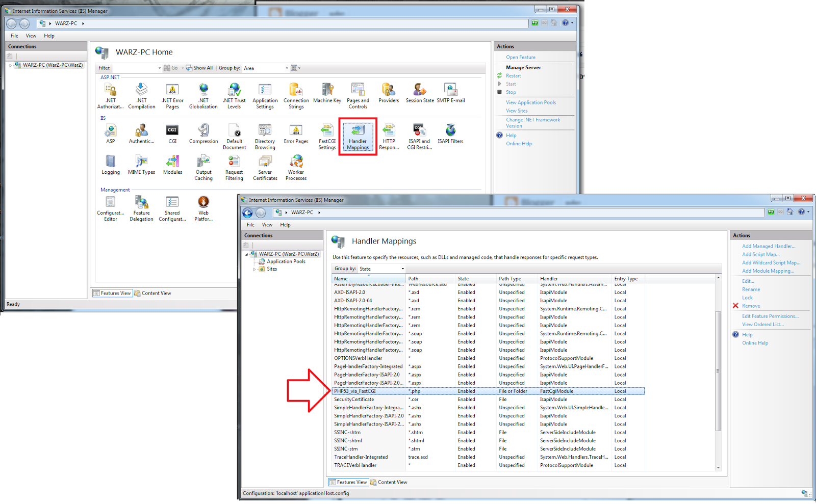Open Directory Browsing feature
The image size is (816, 504).
point(265,137)
